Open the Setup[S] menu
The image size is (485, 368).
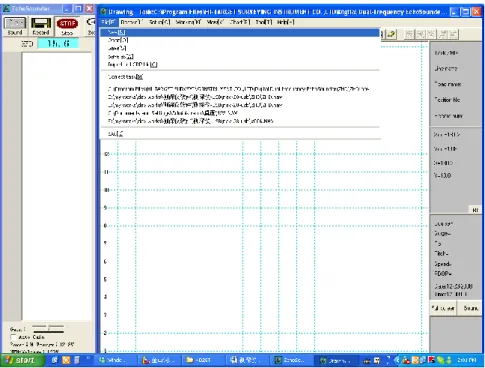(x=159, y=22)
